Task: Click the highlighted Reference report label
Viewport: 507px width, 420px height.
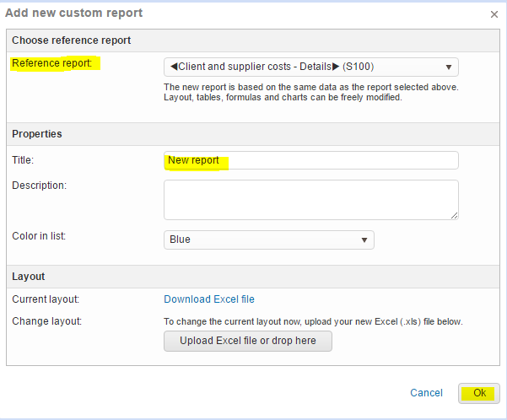Action: 54,63
